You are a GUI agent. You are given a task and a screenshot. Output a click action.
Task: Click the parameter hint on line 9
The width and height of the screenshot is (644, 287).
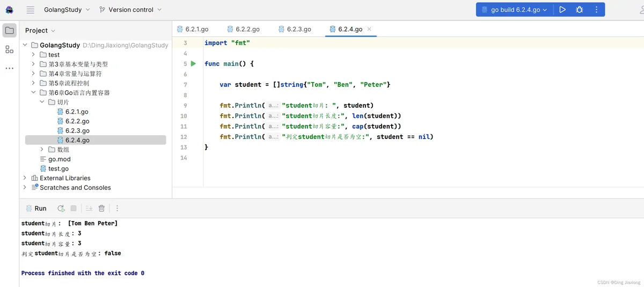[274, 106]
